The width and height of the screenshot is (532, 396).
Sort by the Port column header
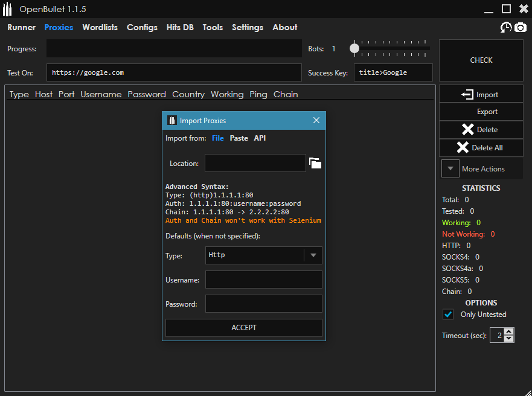(x=66, y=94)
